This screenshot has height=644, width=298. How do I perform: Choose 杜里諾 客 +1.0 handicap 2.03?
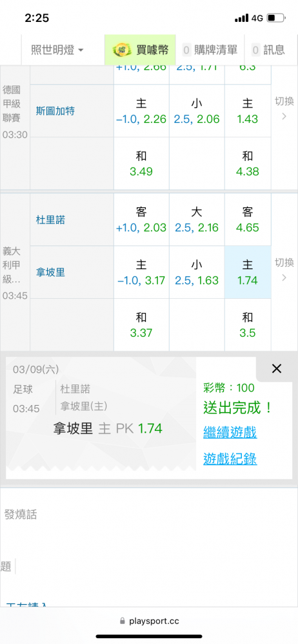tap(141, 220)
